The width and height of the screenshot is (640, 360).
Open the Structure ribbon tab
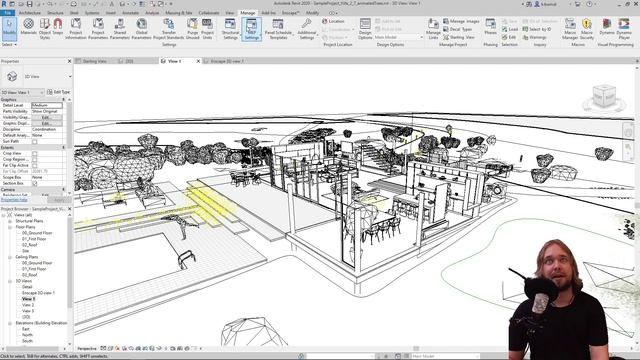click(x=55, y=13)
